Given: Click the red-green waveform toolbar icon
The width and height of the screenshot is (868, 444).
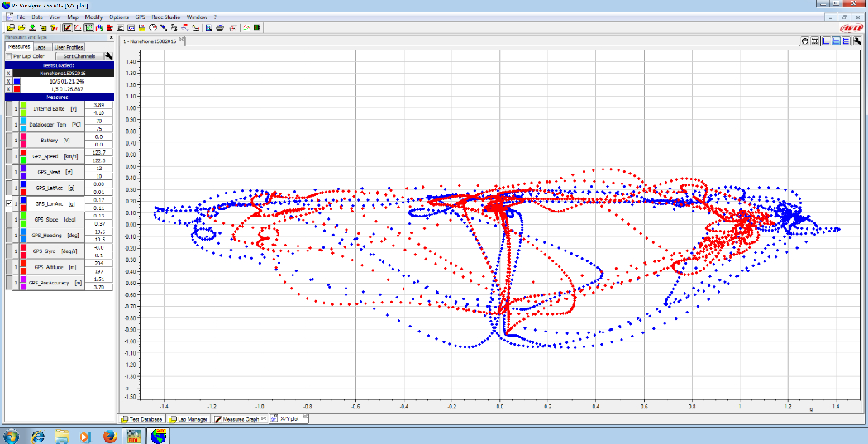Looking at the screenshot, I should coord(246,27).
